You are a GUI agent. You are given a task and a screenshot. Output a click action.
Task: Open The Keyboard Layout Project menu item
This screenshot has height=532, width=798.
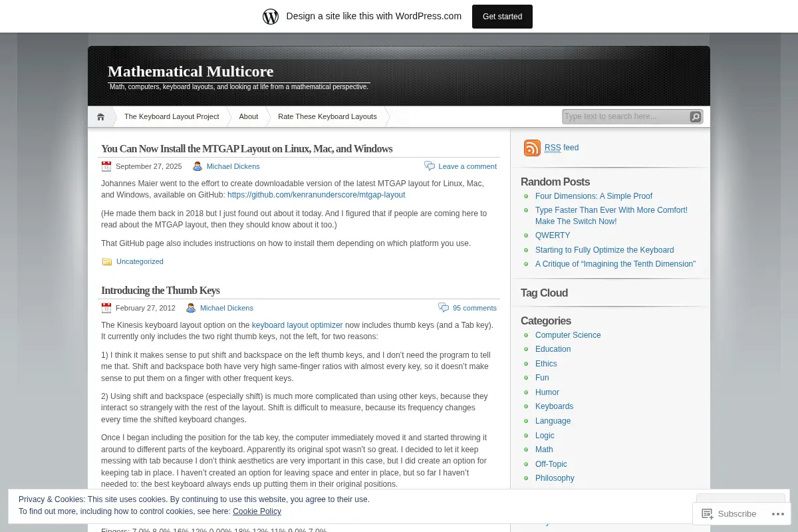(x=172, y=117)
